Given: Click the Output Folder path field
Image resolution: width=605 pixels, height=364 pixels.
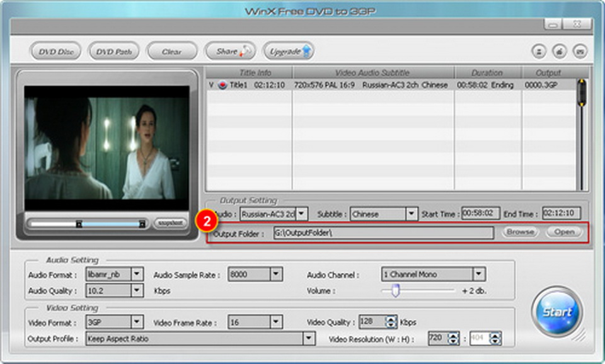Looking at the screenshot, I should click(383, 233).
